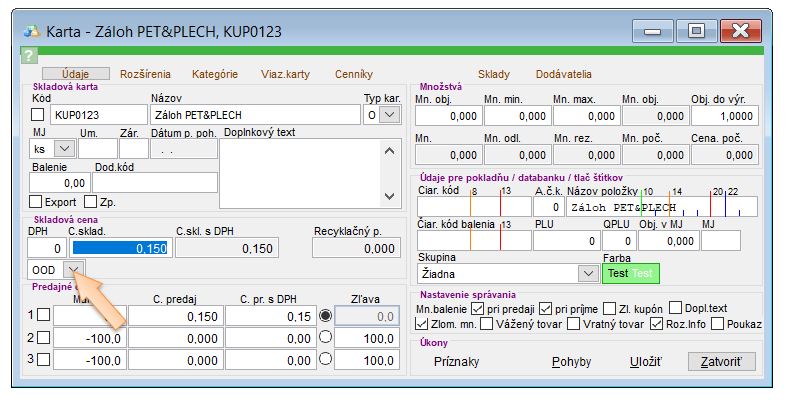Image resolution: width=789 pixels, height=400 pixels.
Task: Select the radio button for price row 2
Action: coord(323,339)
